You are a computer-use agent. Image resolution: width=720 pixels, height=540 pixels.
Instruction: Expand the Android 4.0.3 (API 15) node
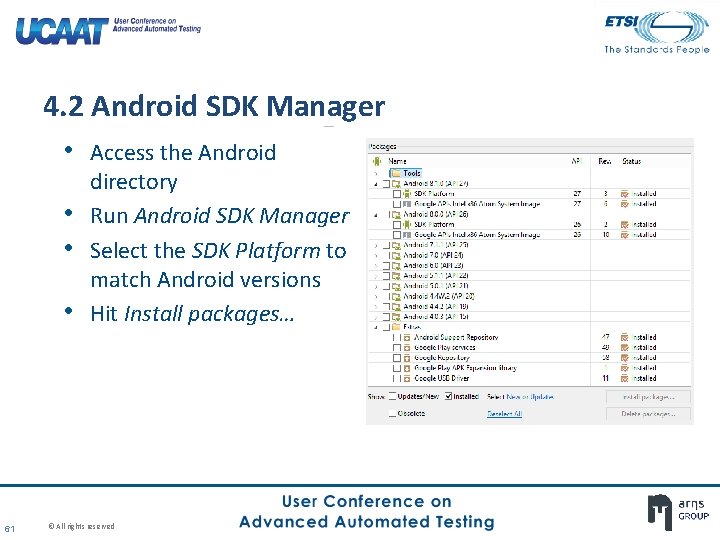pos(376,317)
